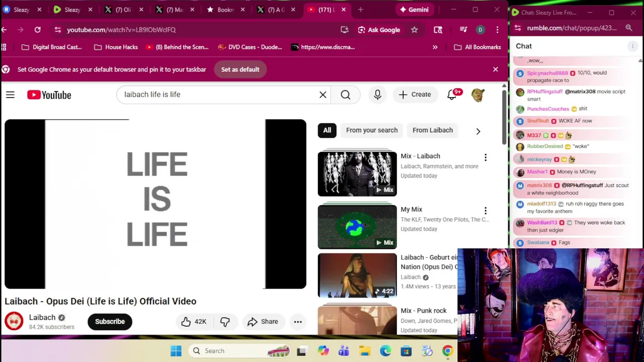
Task: Open more actions menu under the video
Action: [x=298, y=322]
